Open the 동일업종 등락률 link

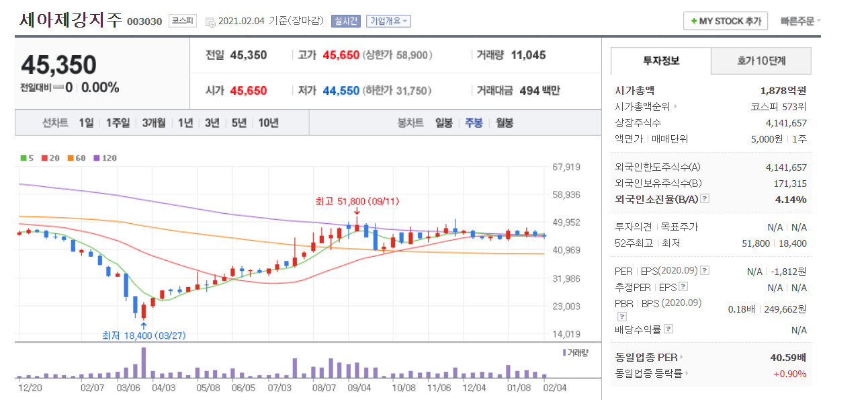tap(649, 373)
